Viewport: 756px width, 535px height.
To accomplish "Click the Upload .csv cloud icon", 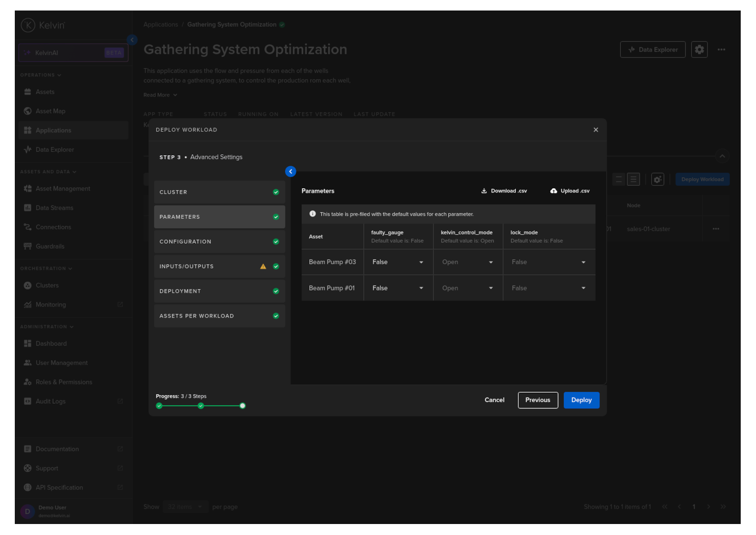I will (554, 191).
